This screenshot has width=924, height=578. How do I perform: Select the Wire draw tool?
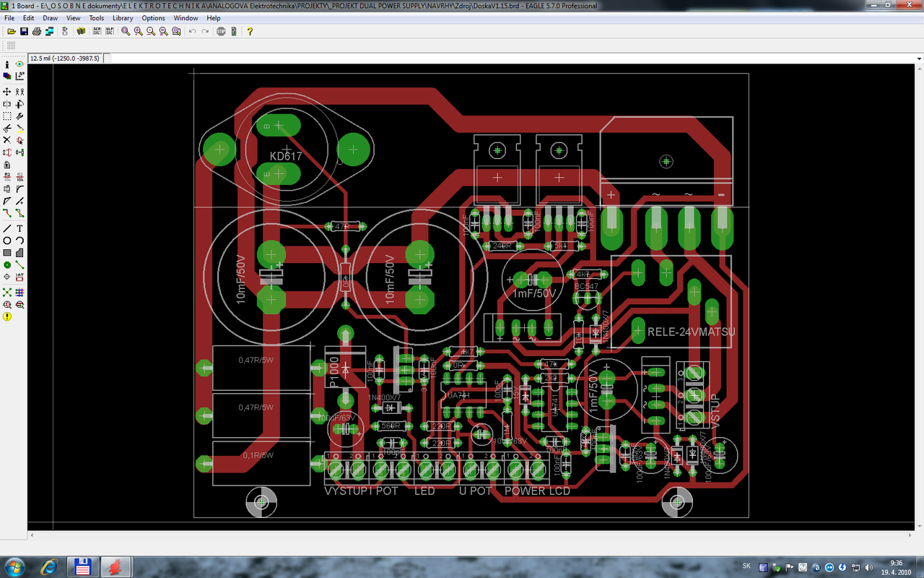point(7,228)
